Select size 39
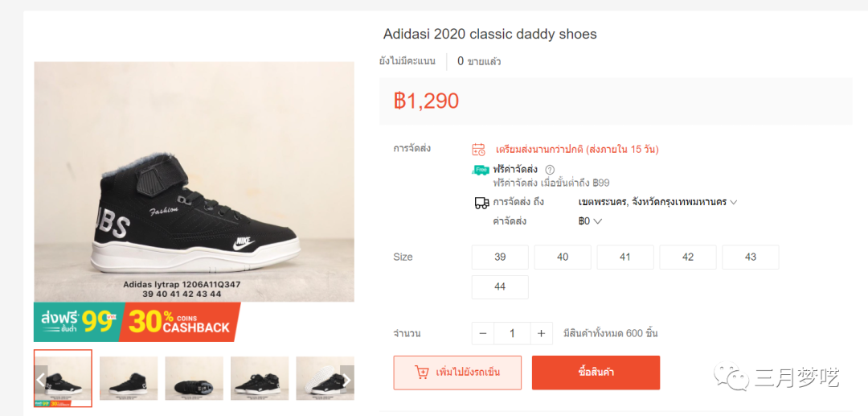This screenshot has height=416, width=868. pyautogui.click(x=500, y=257)
